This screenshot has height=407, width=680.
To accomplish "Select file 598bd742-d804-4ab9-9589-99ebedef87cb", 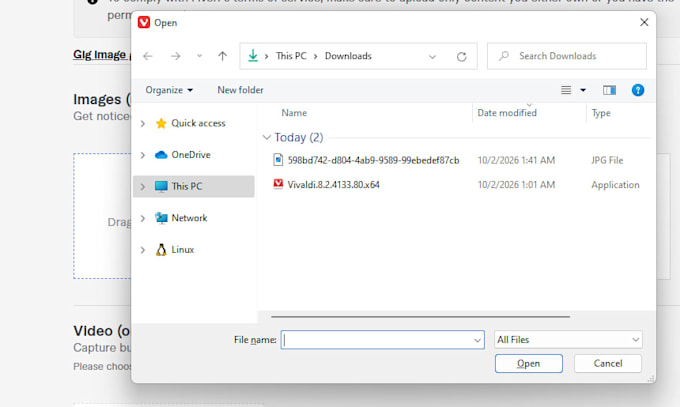I will tap(373, 160).
